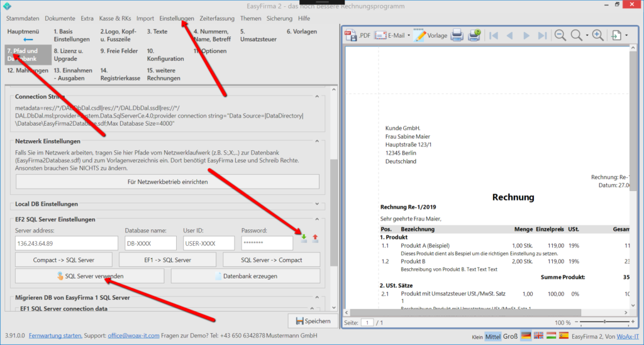Zoom out the preview
Screen dimensions: 644x345
click(x=560, y=35)
